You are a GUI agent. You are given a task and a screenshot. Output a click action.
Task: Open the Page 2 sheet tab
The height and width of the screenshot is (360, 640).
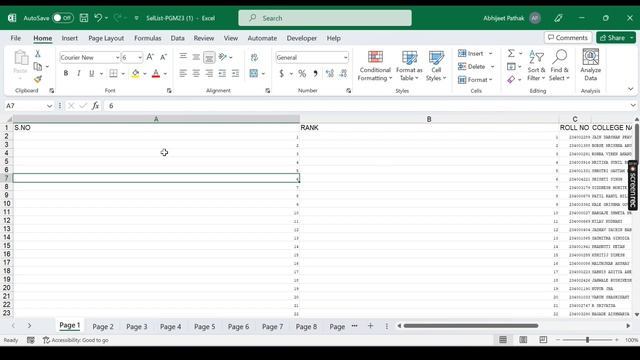[x=103, y=327]
